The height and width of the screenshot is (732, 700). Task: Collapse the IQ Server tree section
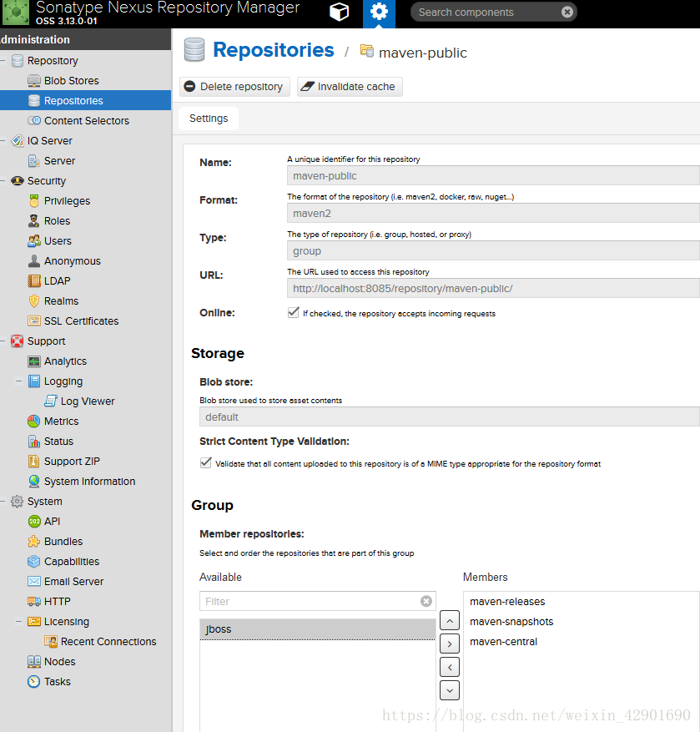click(3, 140)
